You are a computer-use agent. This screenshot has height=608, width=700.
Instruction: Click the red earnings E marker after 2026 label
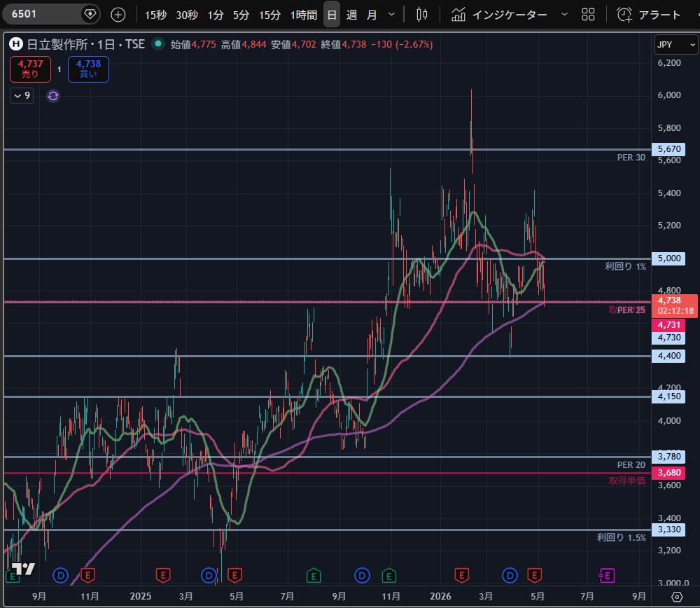click(461, 575)
